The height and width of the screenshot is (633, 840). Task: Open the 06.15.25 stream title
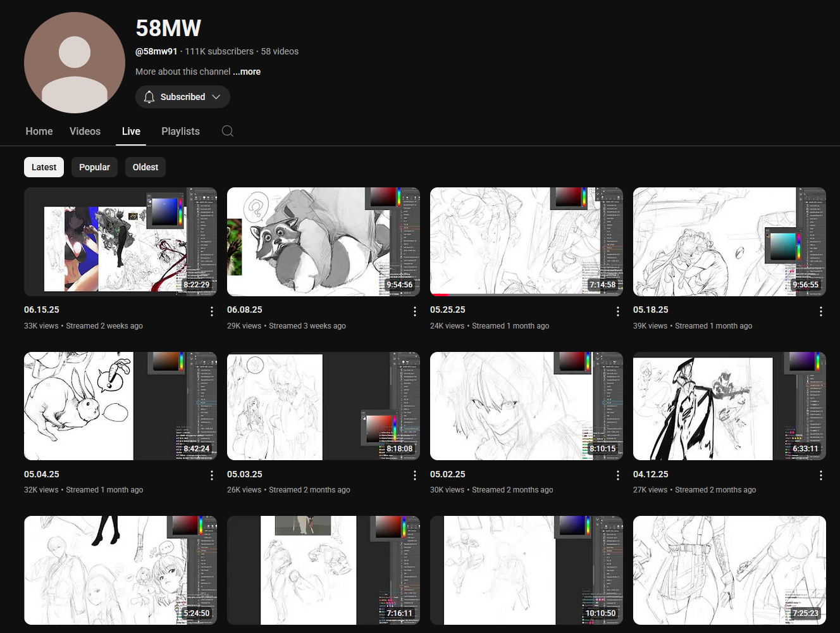[x=42, y=310]
